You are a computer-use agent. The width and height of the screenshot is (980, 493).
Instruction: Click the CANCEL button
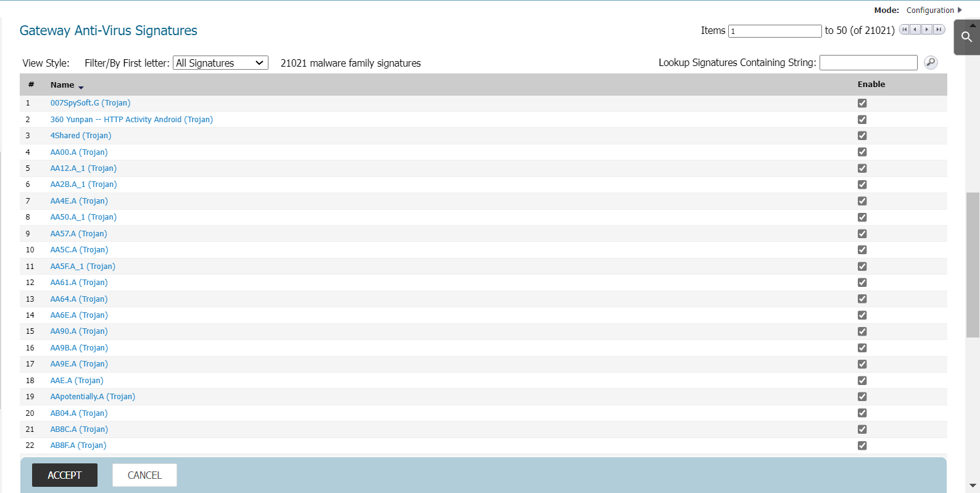click(x=144, y=475)
